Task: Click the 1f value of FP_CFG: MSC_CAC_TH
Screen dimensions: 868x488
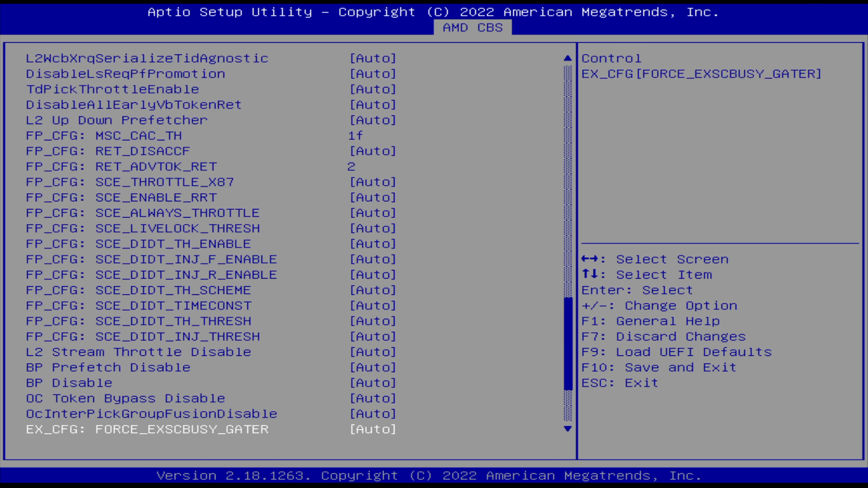Action: (x=356, y=136)
